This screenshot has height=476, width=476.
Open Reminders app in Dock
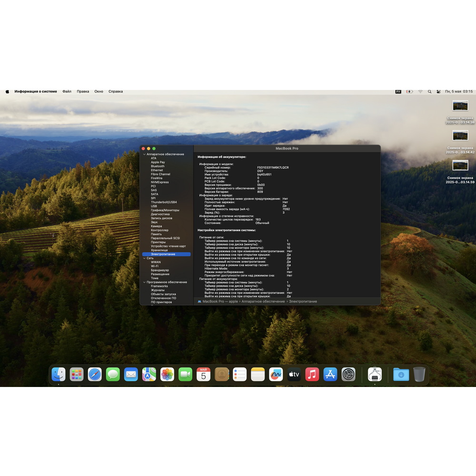239,374
